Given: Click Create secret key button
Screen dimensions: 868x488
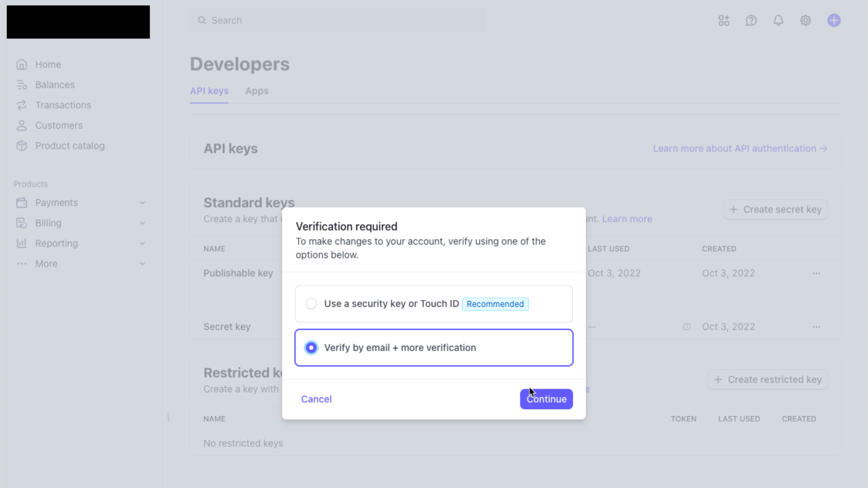Looking at the screenshot, I should click(775, 210).
